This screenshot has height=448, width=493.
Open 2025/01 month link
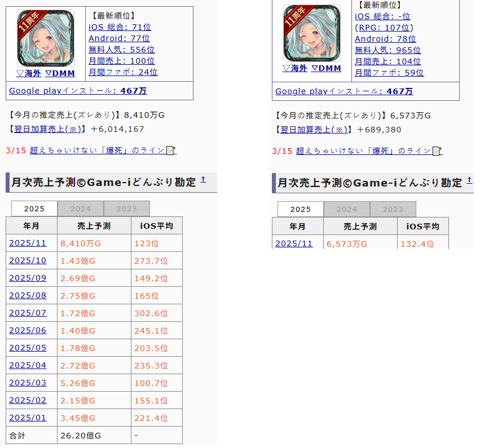click(x=28, y=418)
